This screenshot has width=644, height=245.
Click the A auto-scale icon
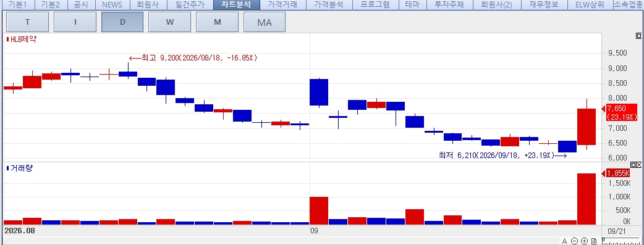click(x=565, y=241)
